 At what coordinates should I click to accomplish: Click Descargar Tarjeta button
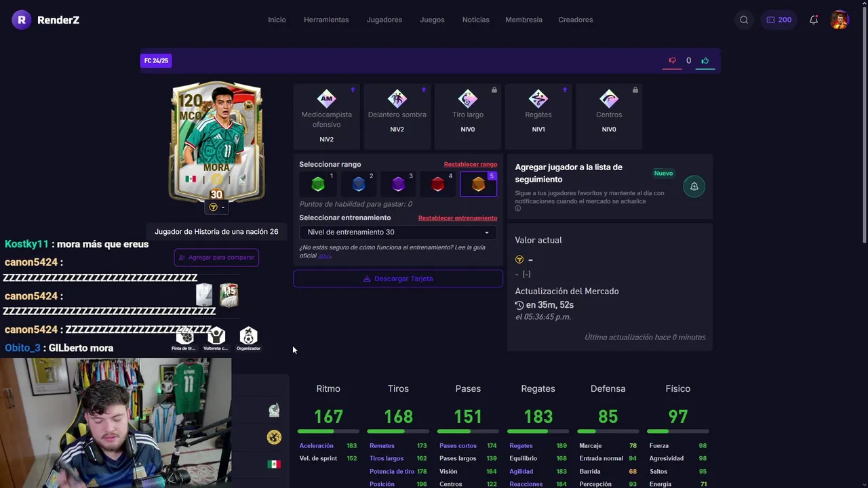point(398,279)
